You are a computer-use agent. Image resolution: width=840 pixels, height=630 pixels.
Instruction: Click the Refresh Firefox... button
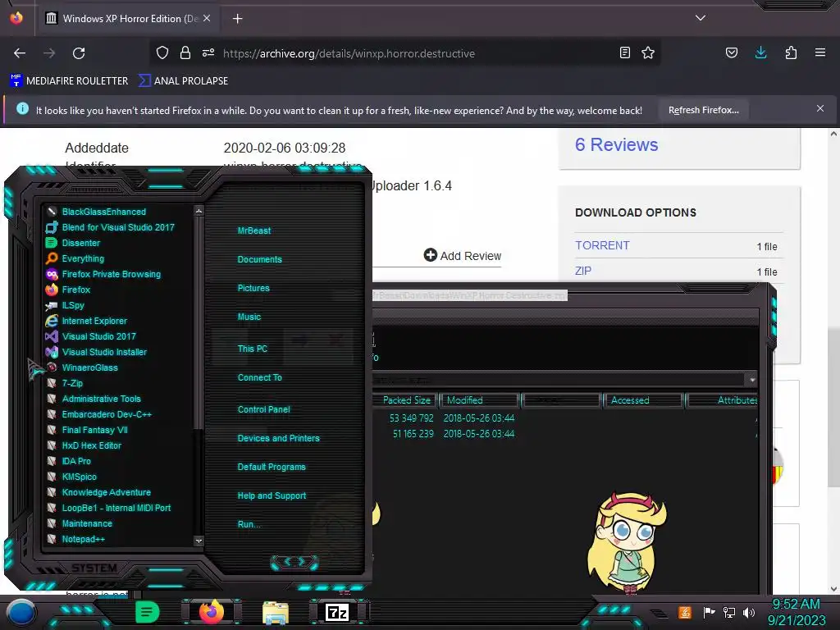[x=703, y=111]
